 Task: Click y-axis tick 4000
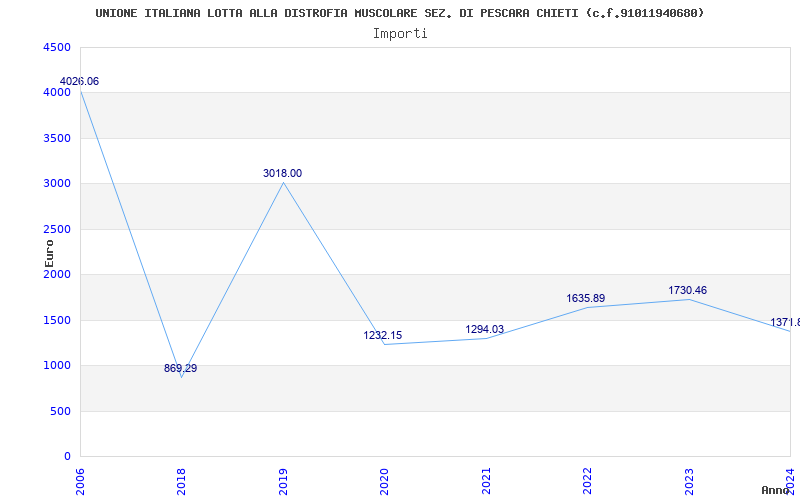pyautogui.click(x=57, y=93)
